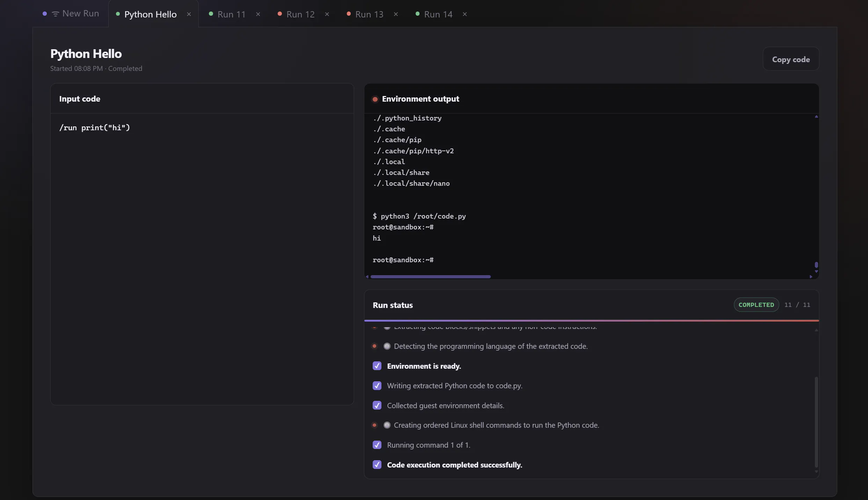Toggle the 'Running command 1 of 1.' checkbox
Screen dimensions: 868x500
click(x=377, y=445)
